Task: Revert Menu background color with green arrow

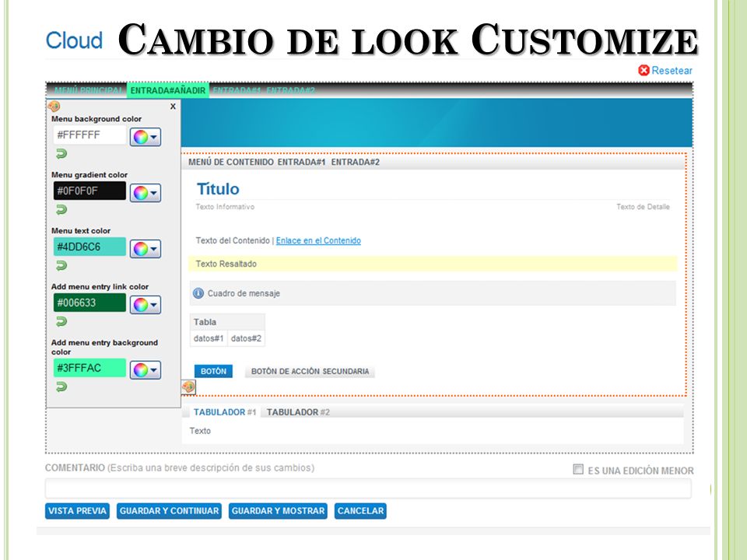Action: click(61, 153)
